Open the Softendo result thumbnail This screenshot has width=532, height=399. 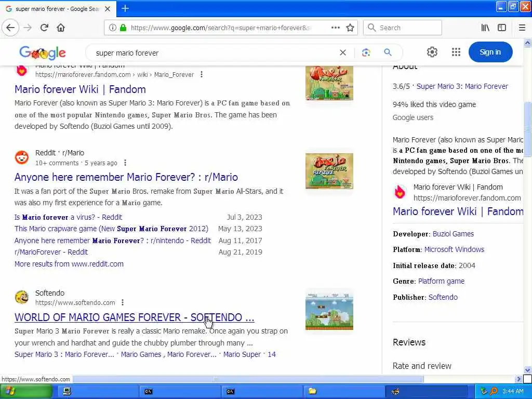[329, 311]
